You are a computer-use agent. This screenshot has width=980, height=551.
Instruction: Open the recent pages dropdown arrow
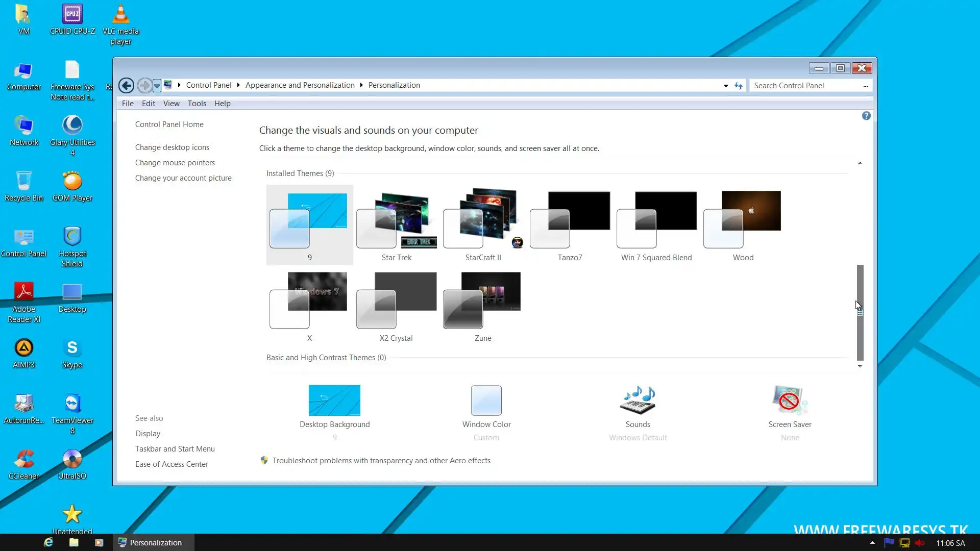[157, 86]
